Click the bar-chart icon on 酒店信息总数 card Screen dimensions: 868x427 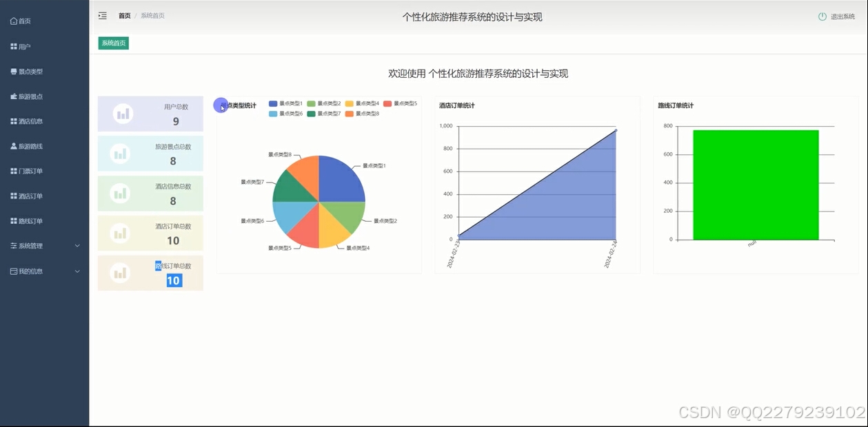[x=121, y=194]
